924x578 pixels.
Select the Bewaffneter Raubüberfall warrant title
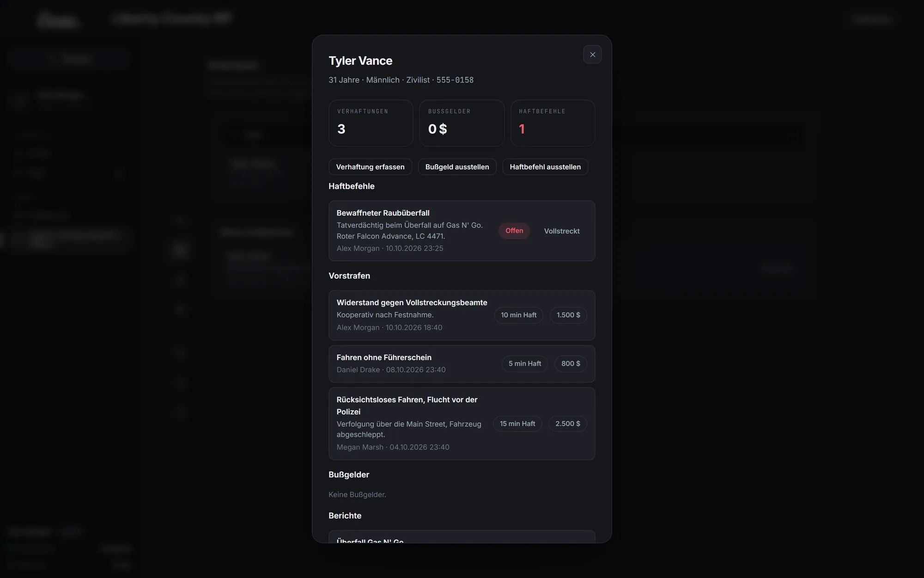point(383,213)
